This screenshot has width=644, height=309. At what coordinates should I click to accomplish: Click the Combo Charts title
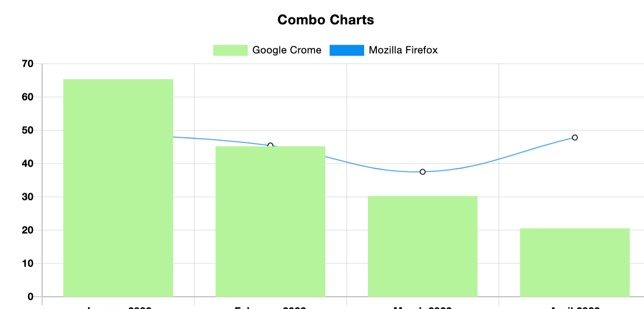325,20
